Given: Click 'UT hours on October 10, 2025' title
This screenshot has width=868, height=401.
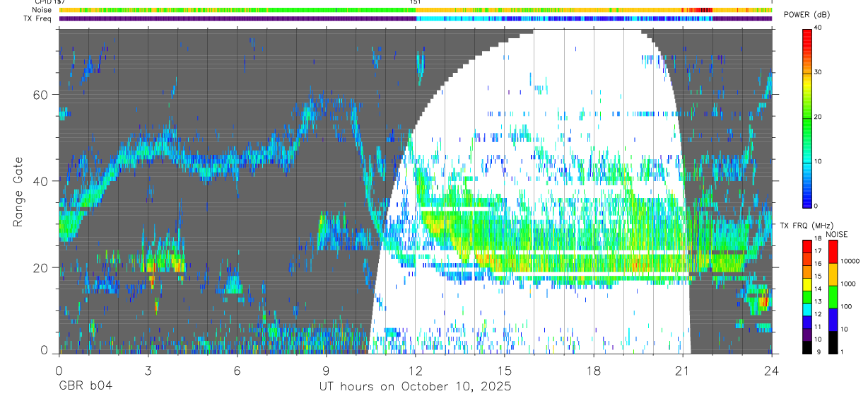Looking at the screenshot, I should tap(414, 387).
